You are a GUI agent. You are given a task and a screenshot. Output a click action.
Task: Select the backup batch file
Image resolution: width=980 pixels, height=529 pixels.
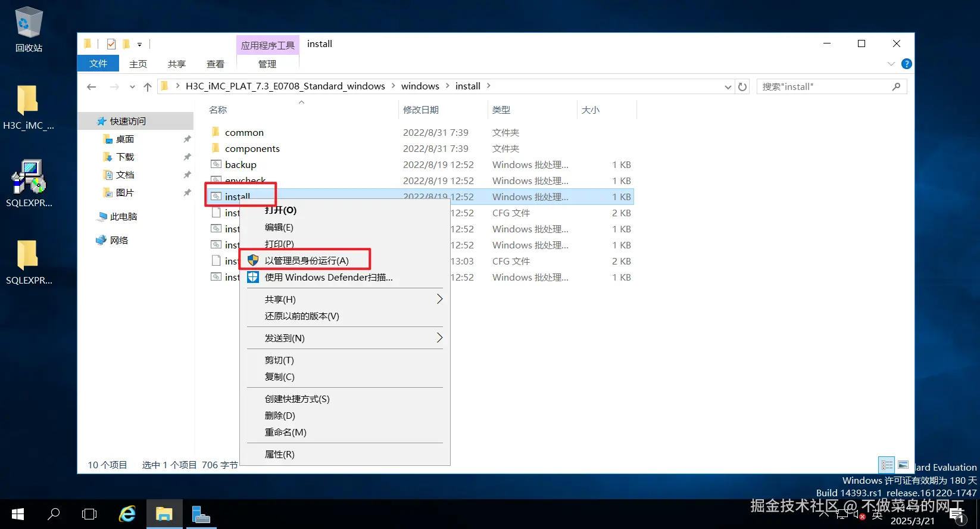[x=241, y=164]
